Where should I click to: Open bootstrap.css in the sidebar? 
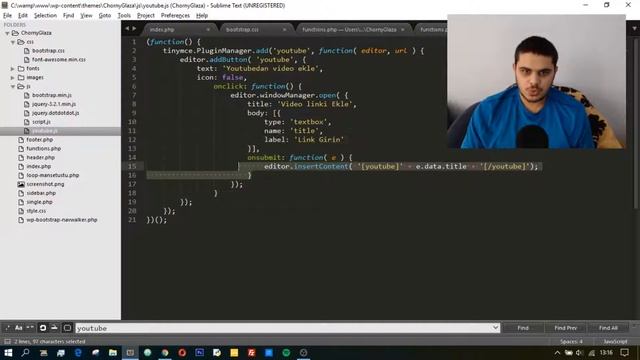point(48,51)
